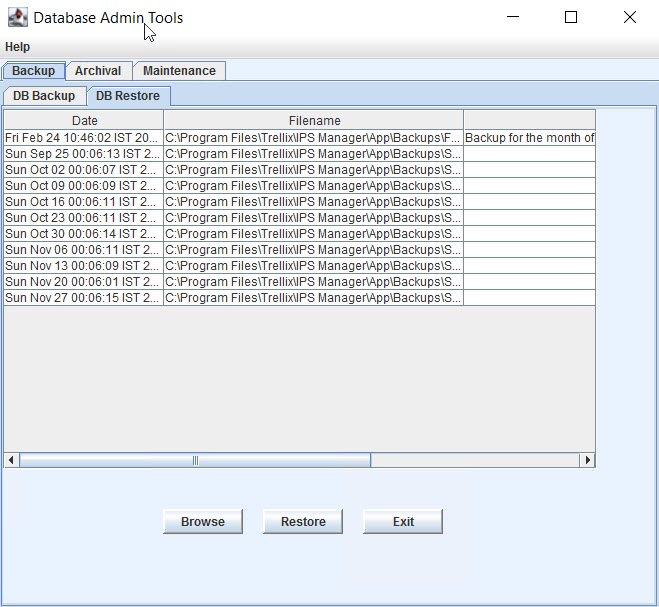
Task: Click the Filename column header
Action: (x=314, y=121)
